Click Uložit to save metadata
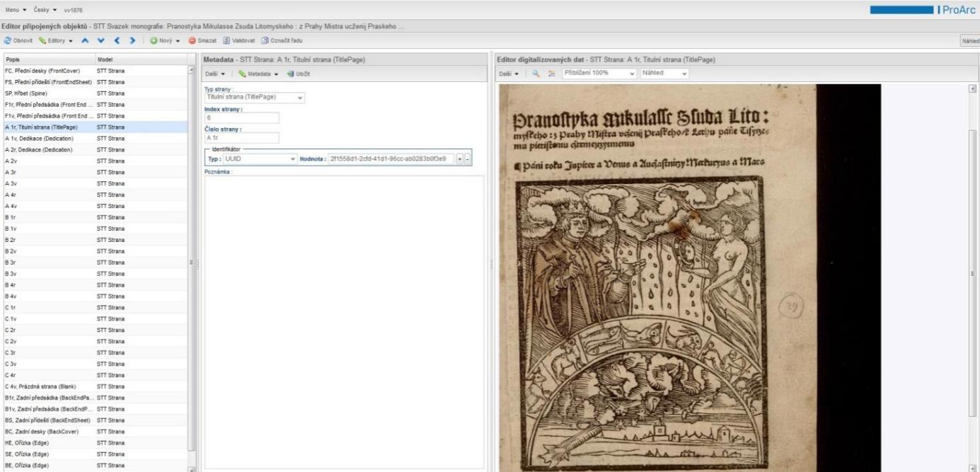The width and height of the screenshot is (980, 472). (x=298, y=74)
